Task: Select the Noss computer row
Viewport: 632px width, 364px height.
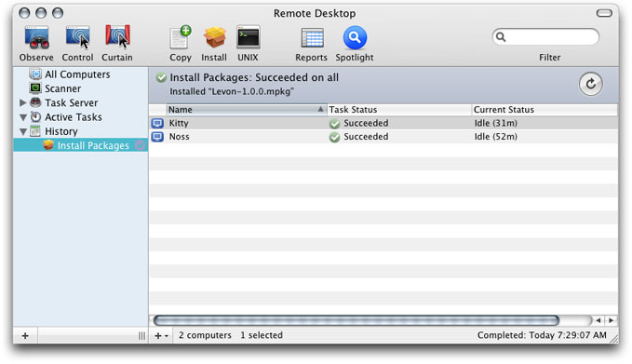Action: (x=383, y=137)
